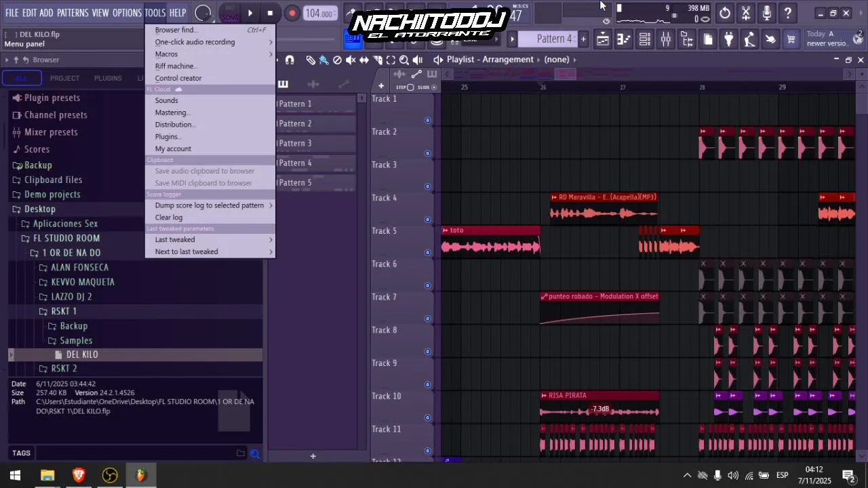Open the OPTIONS menu
This screenshot has height=488, width=868.
pyautogui.click(x=127, y=13)
